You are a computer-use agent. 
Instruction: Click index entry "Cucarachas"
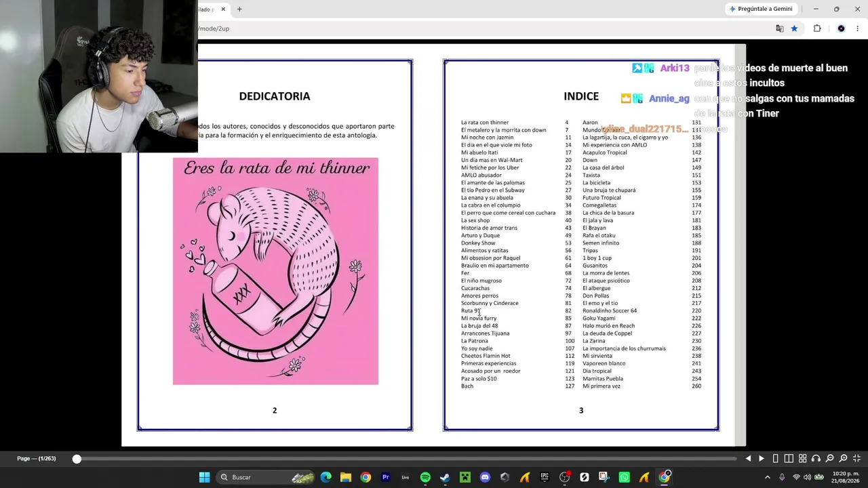[475, 288]
